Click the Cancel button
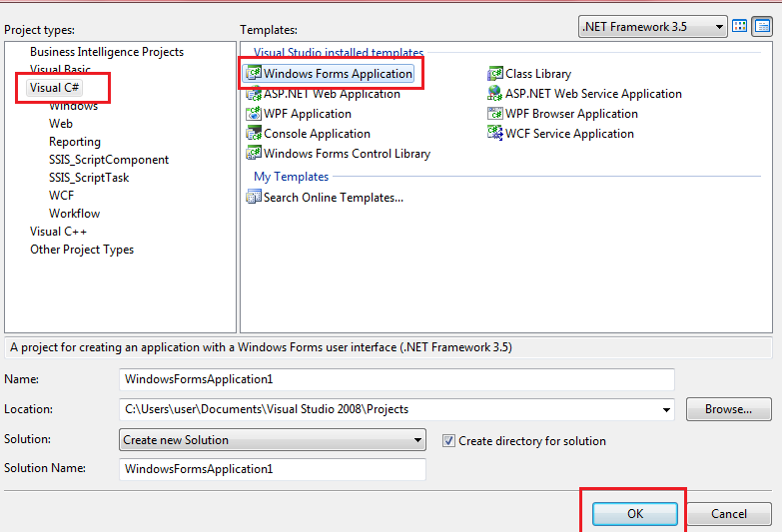The width and height of the screenshot is (782, 532). [x=729, y=514]
